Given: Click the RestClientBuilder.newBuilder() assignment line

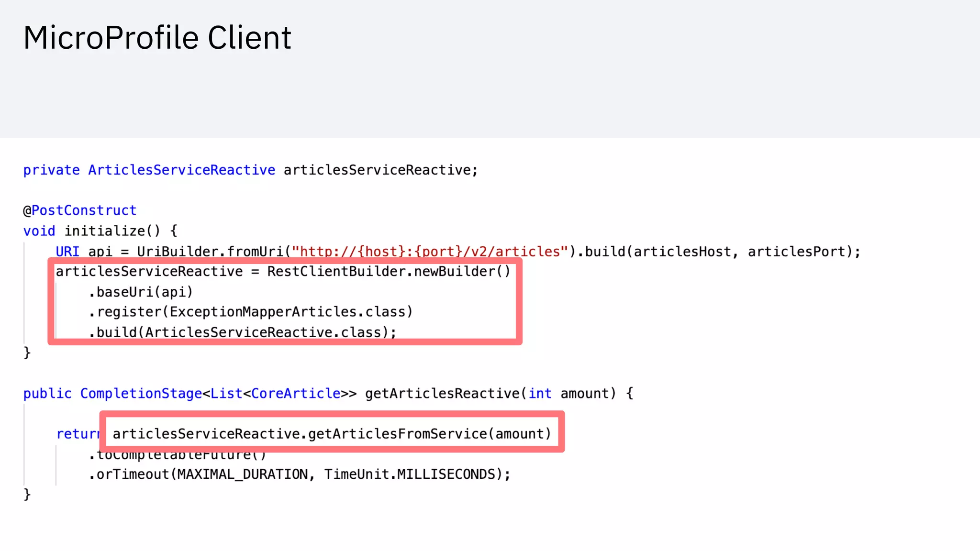Looking at the screenshot, I should [283, 272].
